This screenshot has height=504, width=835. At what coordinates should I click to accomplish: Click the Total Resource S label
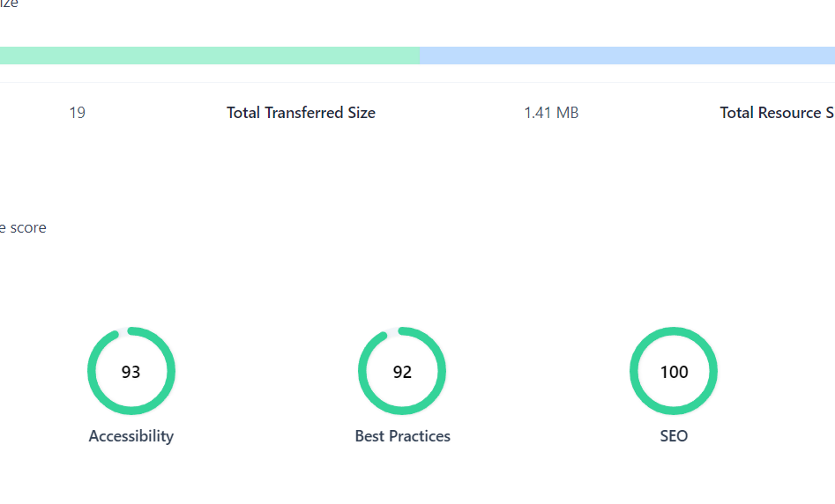(776, 113)
